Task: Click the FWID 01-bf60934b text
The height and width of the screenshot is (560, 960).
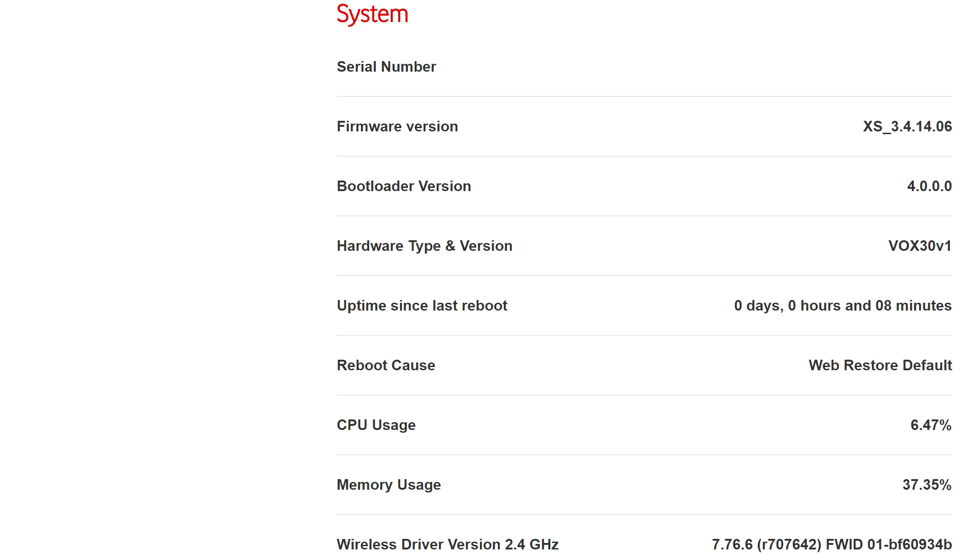Action: click(888, 544)
